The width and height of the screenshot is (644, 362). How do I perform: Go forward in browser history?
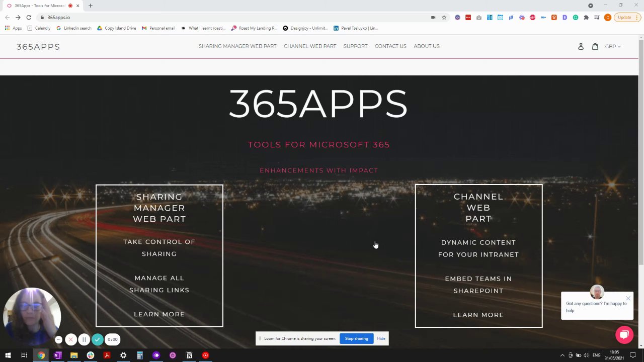pyautogui.click(x=18, y=18)
